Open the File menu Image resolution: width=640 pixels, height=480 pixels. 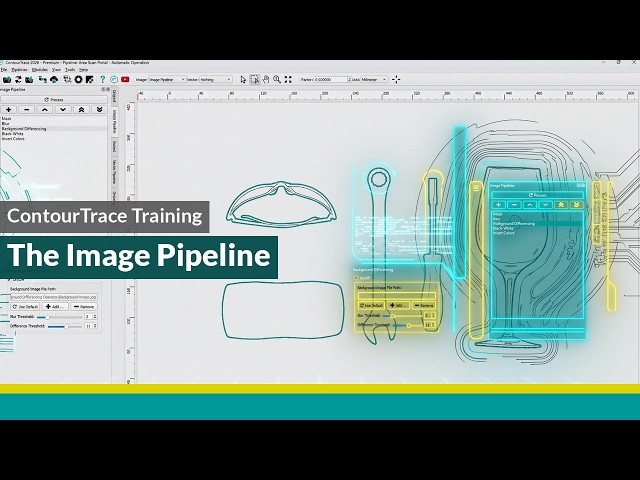4,70
